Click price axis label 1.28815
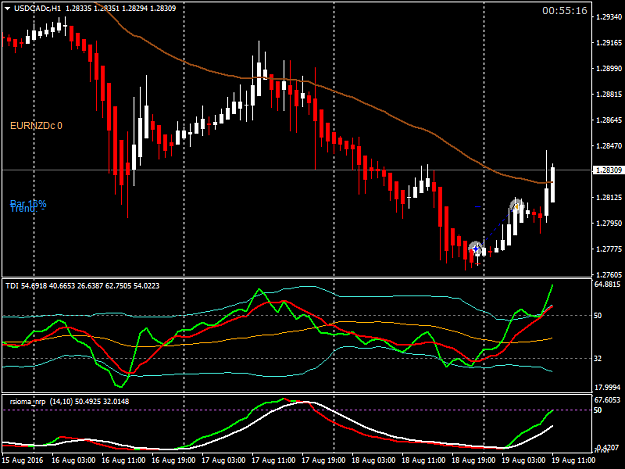625x469 pixels. click(609, 94)
